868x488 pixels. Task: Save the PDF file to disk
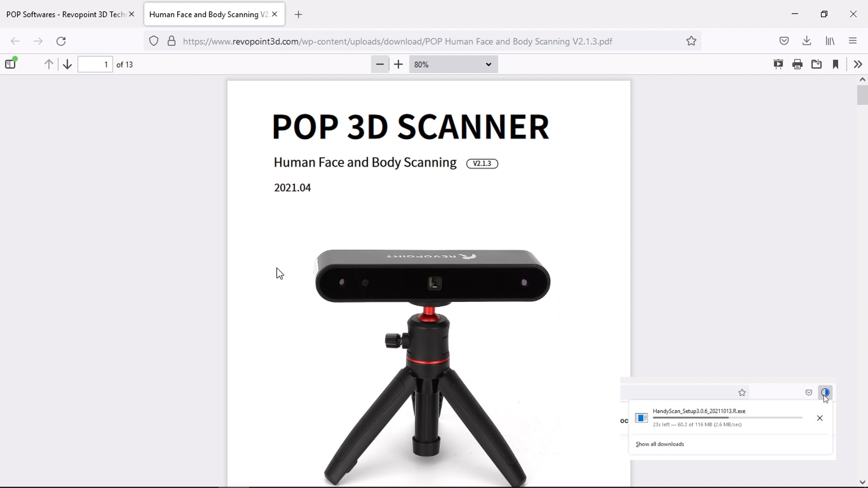816,64
